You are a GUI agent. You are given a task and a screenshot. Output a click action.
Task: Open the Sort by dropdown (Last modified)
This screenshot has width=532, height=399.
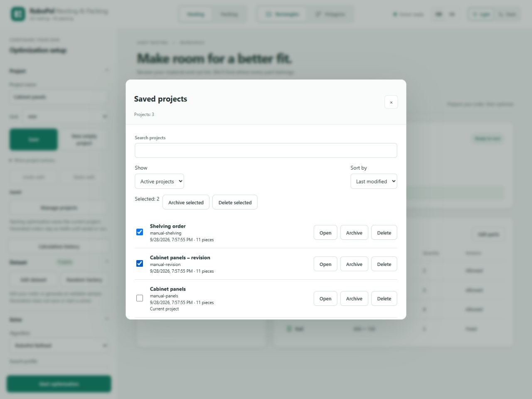[374, 181]
